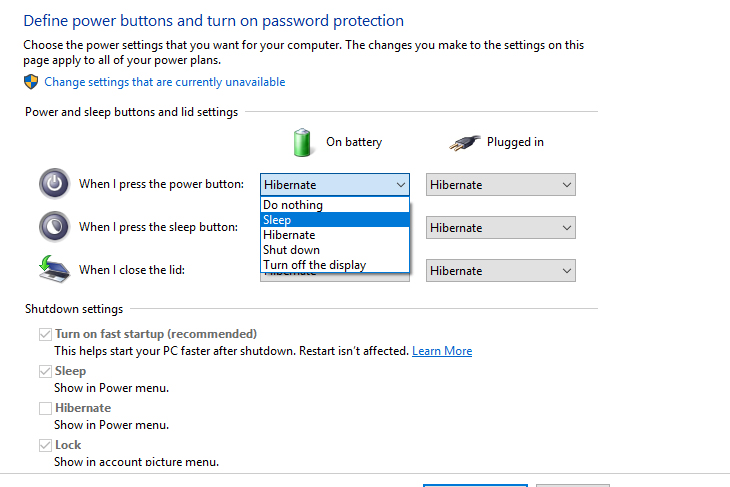The image size is (730, 487).
Task: Toggle the Lock account picture menu checkbox
Action: 45,445
